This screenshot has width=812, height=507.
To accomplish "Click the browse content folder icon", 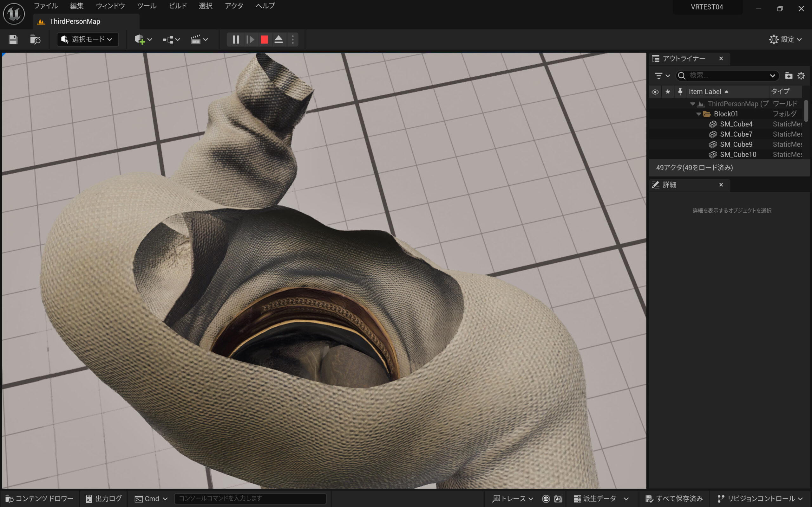I will (x=35, y=40).
